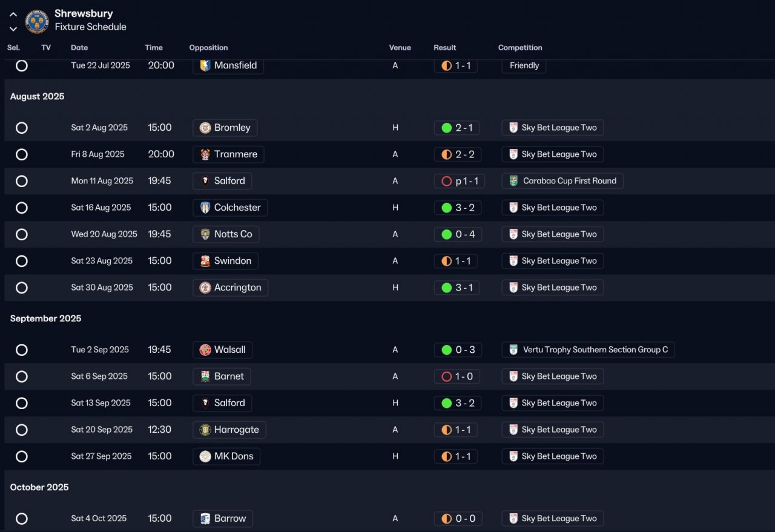Go to previous team with up chevron
The height and width of the screenshot is (532, 775).
coord(13,15)
